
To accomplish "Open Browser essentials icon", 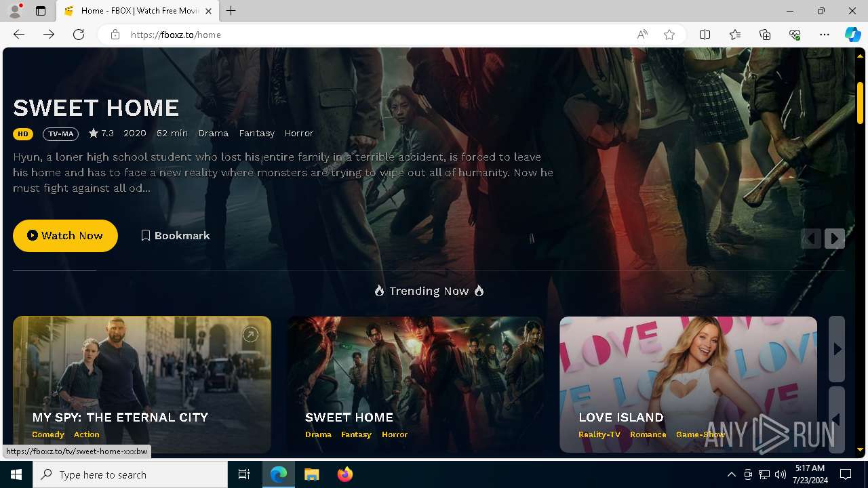I will tap(795, 35).
